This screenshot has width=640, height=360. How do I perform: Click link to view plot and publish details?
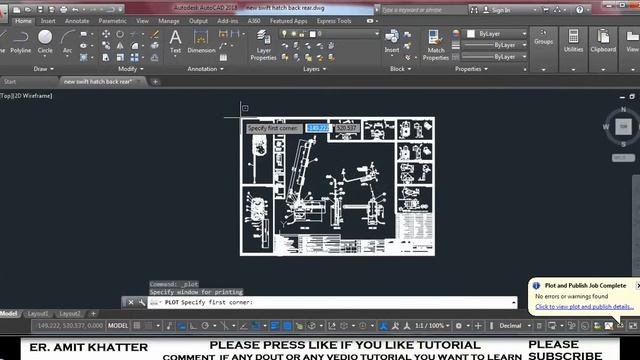tap(584, 307)
